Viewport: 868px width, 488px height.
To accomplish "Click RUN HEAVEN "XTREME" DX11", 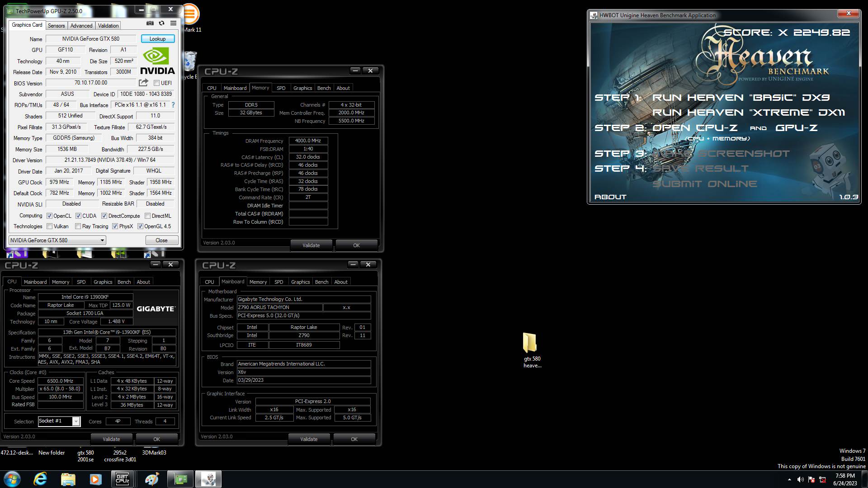I will tap(749, 113).
